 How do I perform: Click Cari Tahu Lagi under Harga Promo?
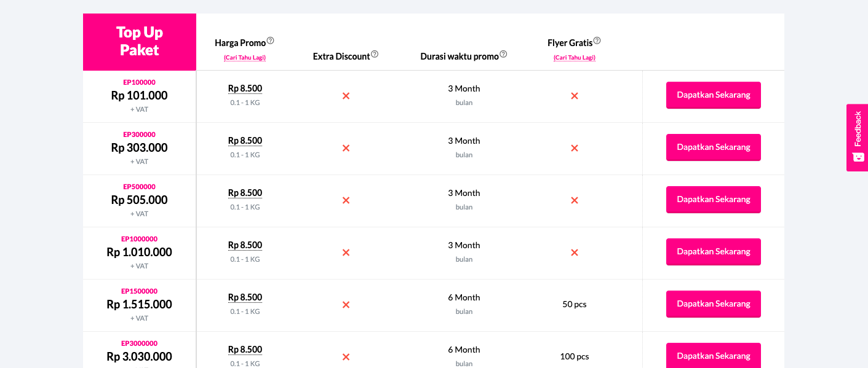[x=245, y=57]
